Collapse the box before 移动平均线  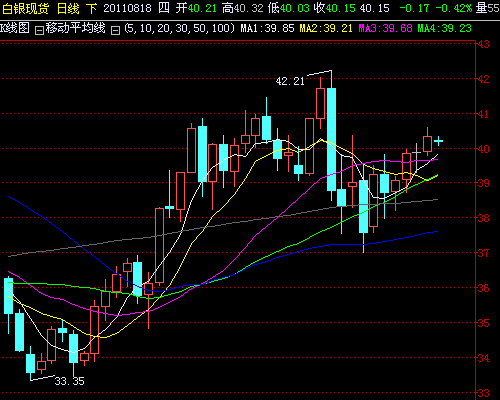(x=39, y=31)
